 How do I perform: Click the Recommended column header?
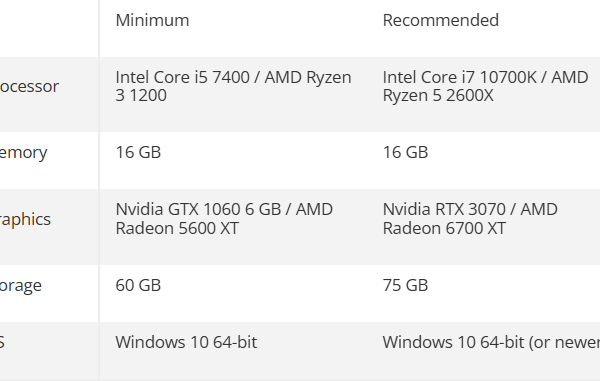440,20
